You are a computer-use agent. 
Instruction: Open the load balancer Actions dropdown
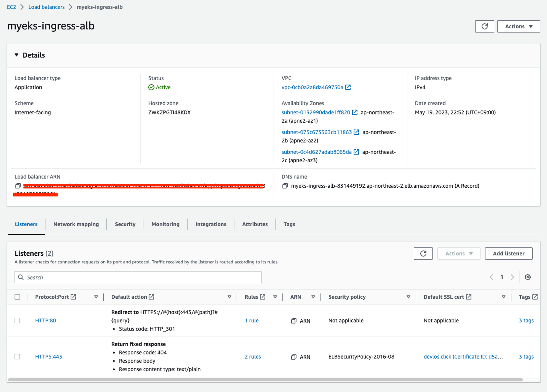(x=518, y=26)
